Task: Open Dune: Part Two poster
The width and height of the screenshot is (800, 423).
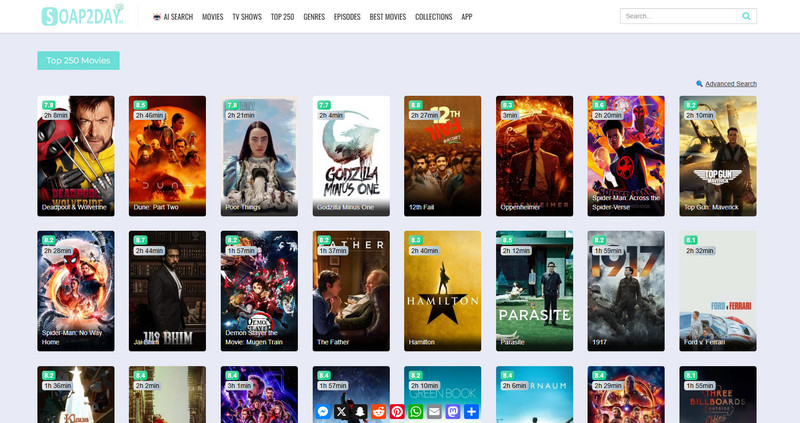Action: (167, 156)
